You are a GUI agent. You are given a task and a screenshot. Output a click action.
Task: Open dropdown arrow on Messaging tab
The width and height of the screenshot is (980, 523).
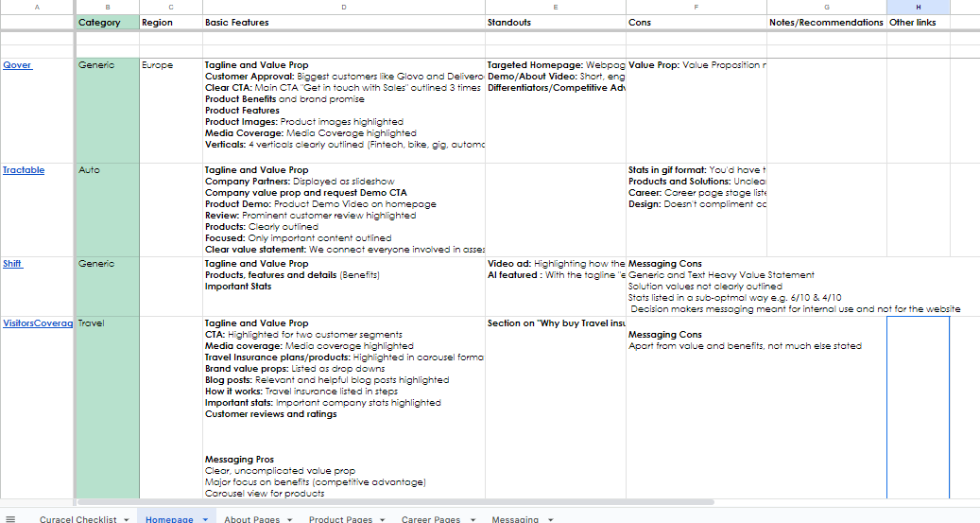click(550, 519)
